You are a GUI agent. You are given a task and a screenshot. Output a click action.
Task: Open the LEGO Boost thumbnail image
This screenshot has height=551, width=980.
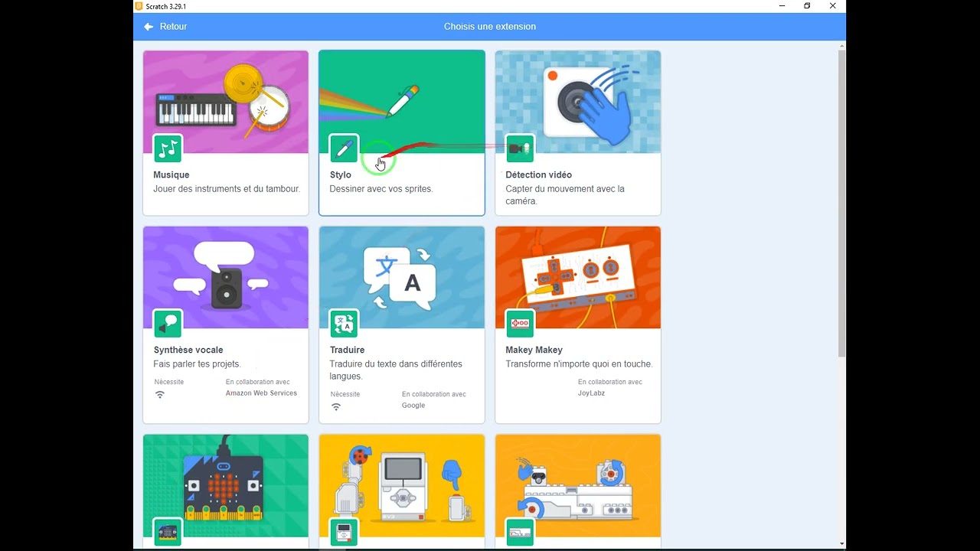click(x=578, y=486)
